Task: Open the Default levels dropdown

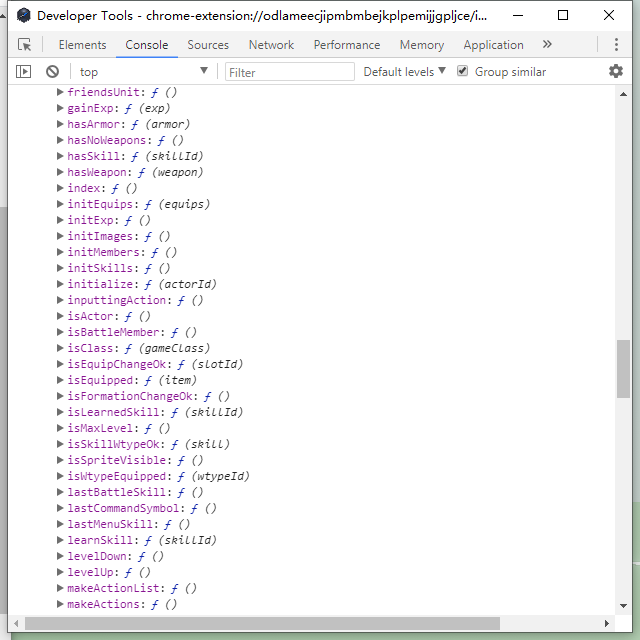Action: [404, 72]
